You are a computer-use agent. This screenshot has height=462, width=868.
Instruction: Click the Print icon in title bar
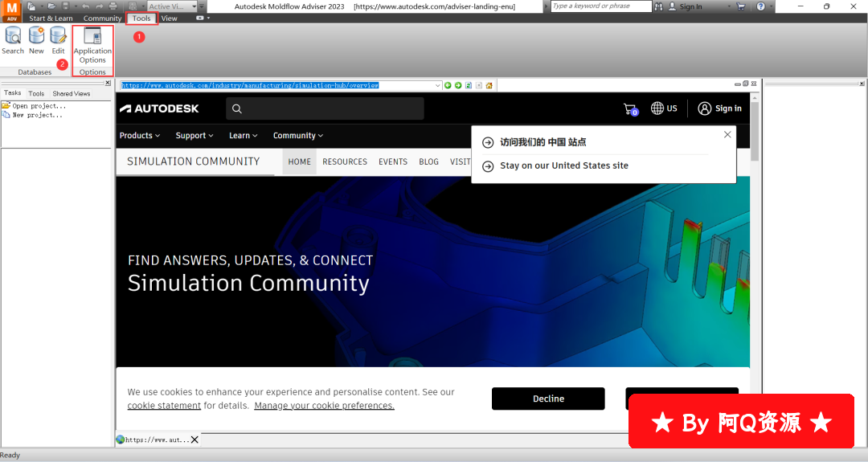[x=113, y=6]
